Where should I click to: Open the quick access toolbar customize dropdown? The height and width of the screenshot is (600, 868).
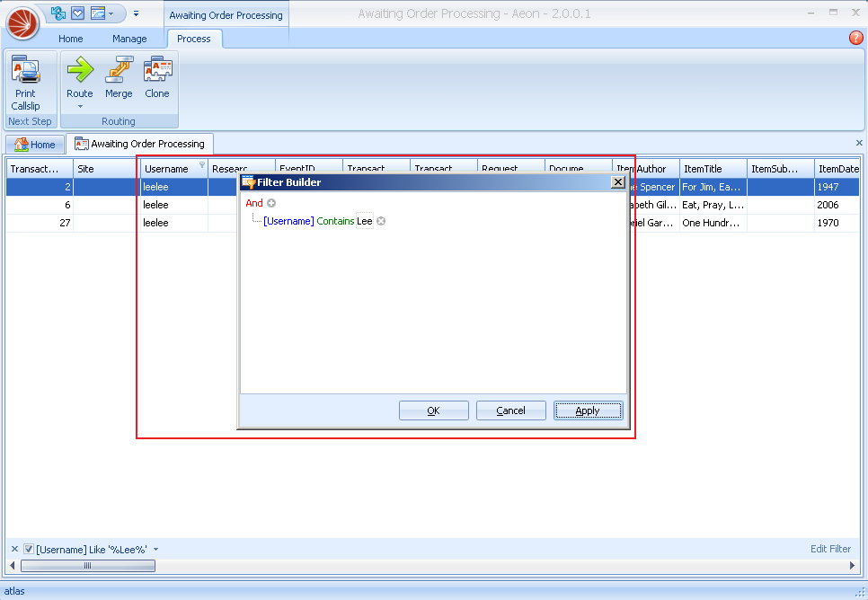pos(136,13)
